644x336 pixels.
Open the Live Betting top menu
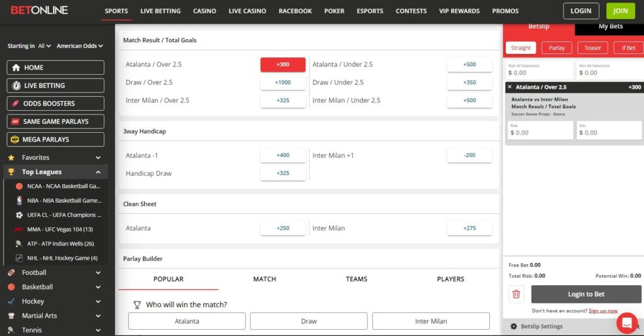point(160,11)
